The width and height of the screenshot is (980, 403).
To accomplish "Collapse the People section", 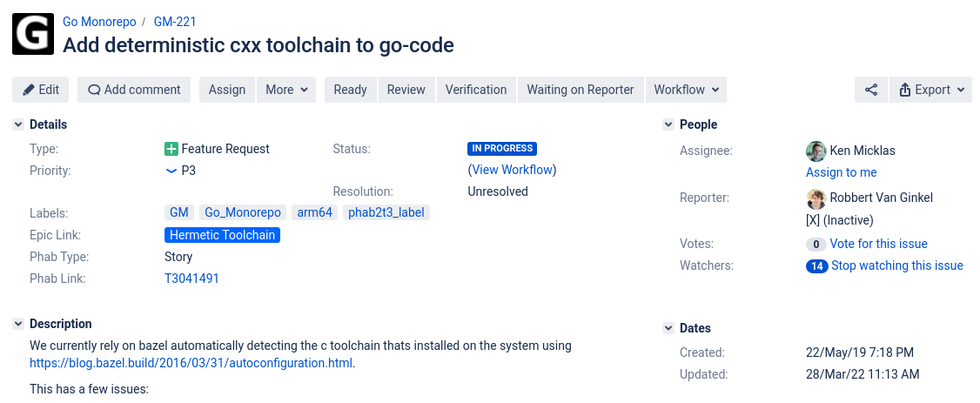I will pos(668,124).
